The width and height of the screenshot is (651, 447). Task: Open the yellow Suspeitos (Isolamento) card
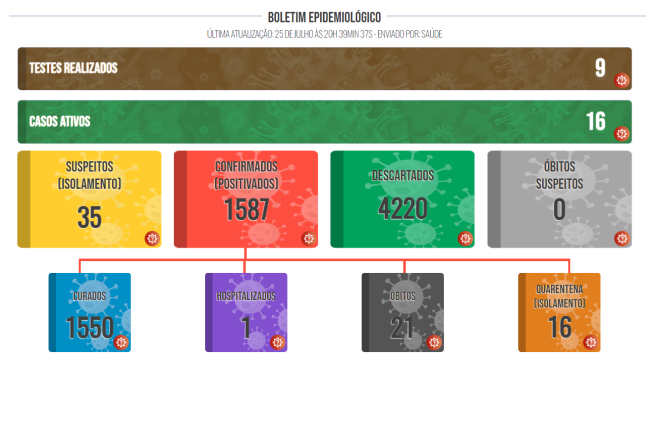[89, 198]
